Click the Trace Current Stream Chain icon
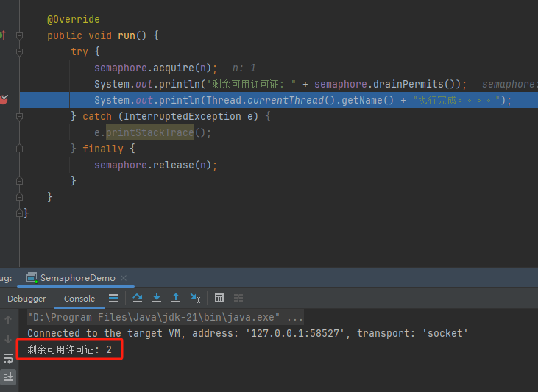538x392 pixels. click(x=238, y=298)
